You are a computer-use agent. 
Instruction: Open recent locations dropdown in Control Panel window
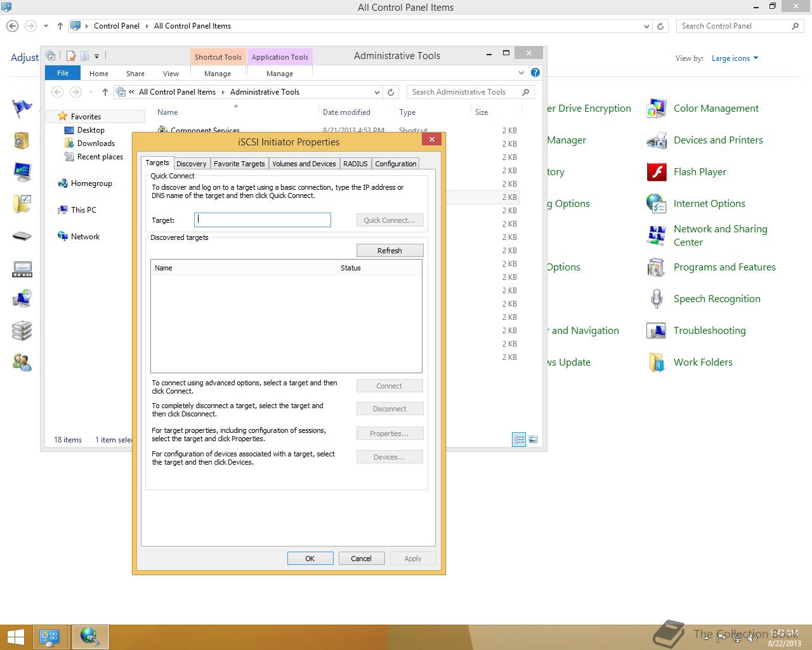[x=46, y=26]
